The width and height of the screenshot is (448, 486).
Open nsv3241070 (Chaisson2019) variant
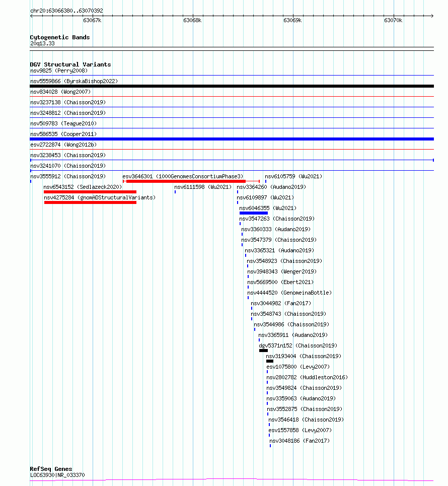[68, 166]
